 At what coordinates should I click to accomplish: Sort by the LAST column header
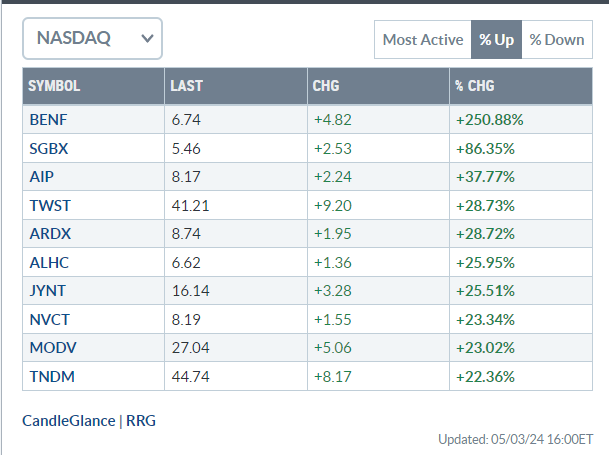pos(187,86)
